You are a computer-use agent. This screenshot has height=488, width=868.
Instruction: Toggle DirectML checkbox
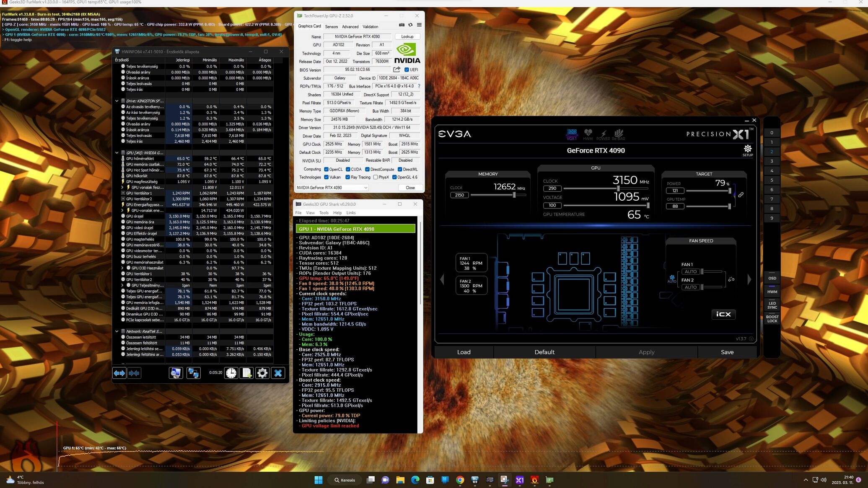pos(400,169)
